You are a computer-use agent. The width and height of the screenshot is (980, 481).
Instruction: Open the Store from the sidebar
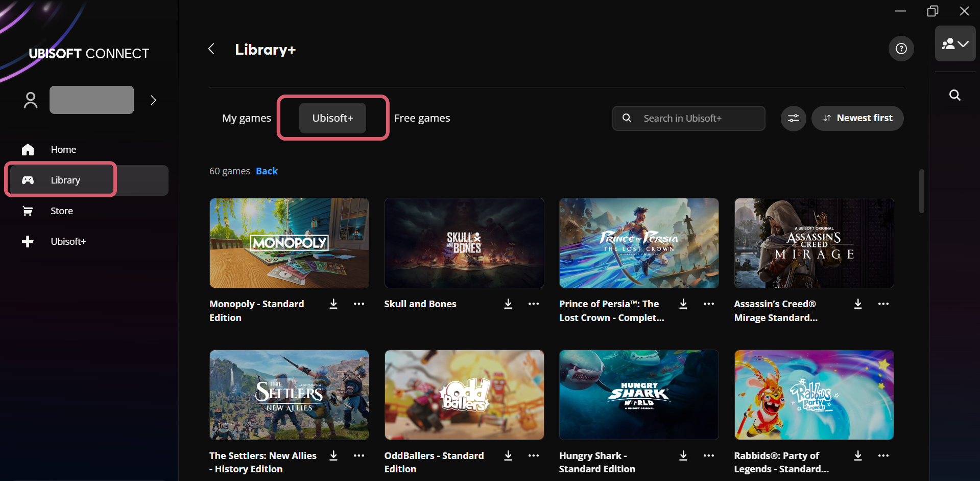(x=61, y=211)
